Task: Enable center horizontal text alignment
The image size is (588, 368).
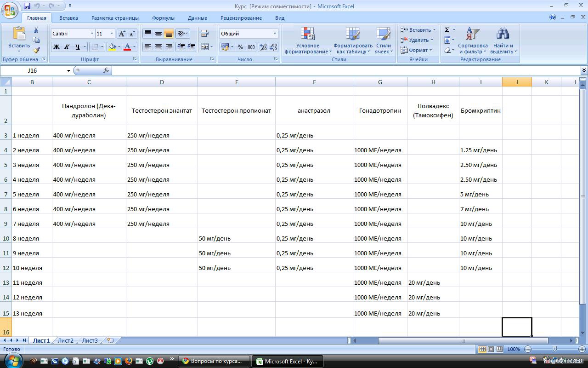Action: (158, 47)
